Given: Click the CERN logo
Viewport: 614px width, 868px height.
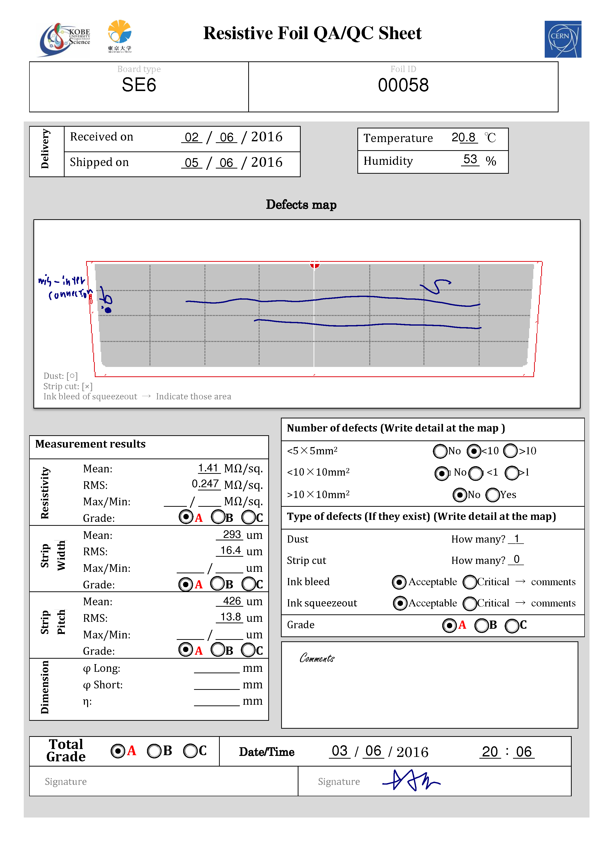Looking at the screenshot, I should coord(563,39).
